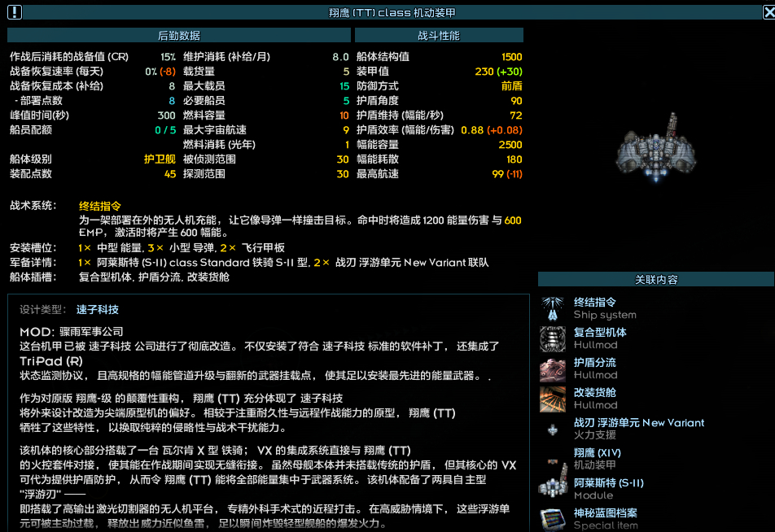The image size is (775, 532).
Task: Select the 终结指令 ship system icon
Action: pyautogui.click(x=554, y=309)
